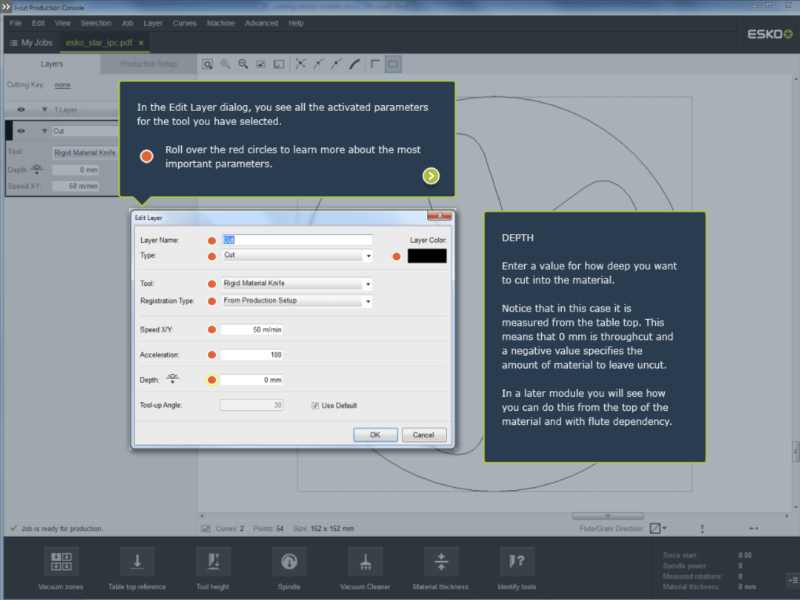800x600 pixels.
Task: Click the zoom out magnifier icon
Action: 243,64
